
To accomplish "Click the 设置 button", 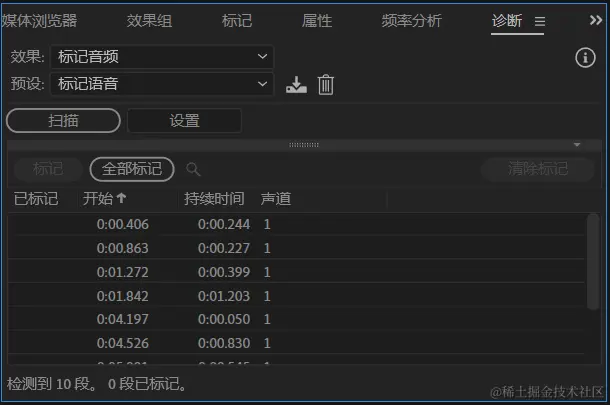I will [184, 121].
